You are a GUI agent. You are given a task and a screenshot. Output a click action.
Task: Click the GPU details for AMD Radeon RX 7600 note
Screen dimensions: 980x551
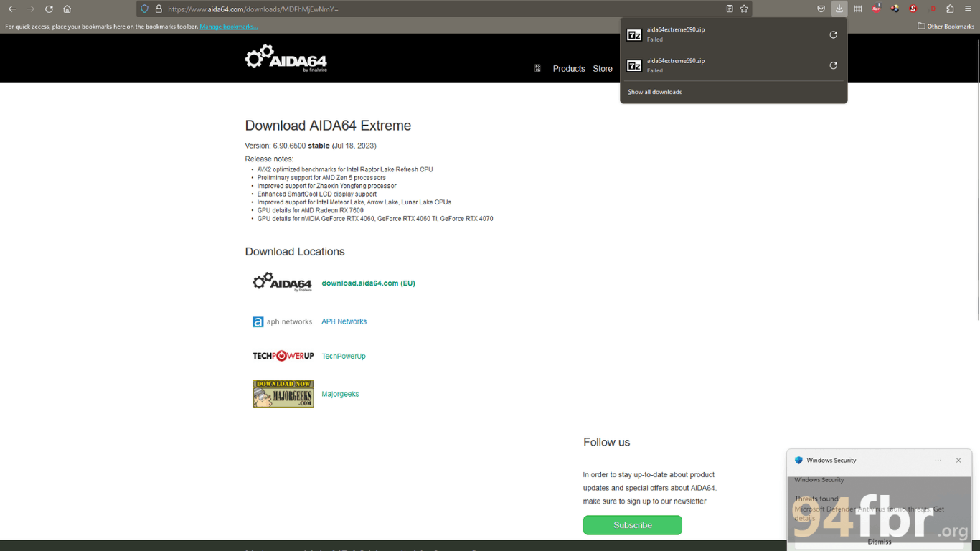pyautogui.click(x=310, y=210)
